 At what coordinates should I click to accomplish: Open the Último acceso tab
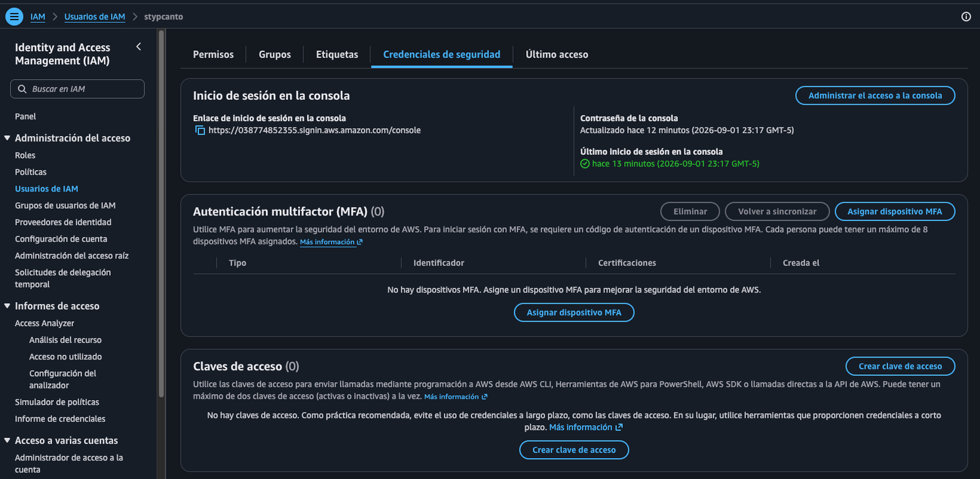pos(557,55)
